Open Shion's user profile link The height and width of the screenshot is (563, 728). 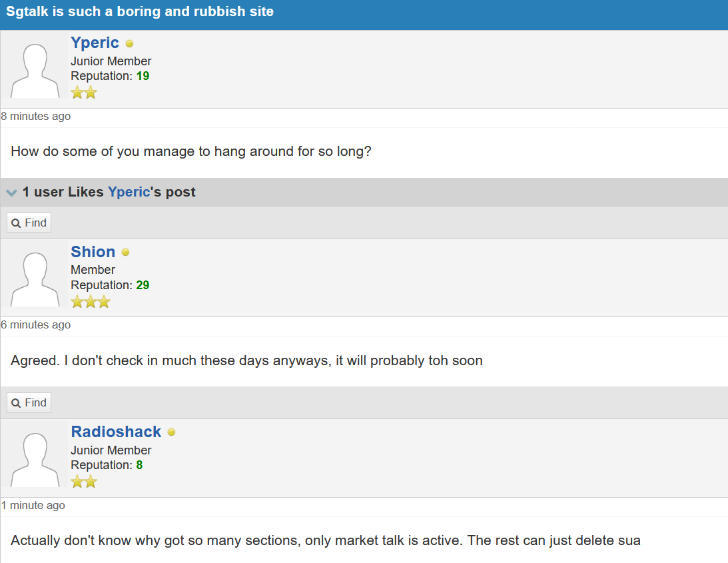(x=93, y=252)
